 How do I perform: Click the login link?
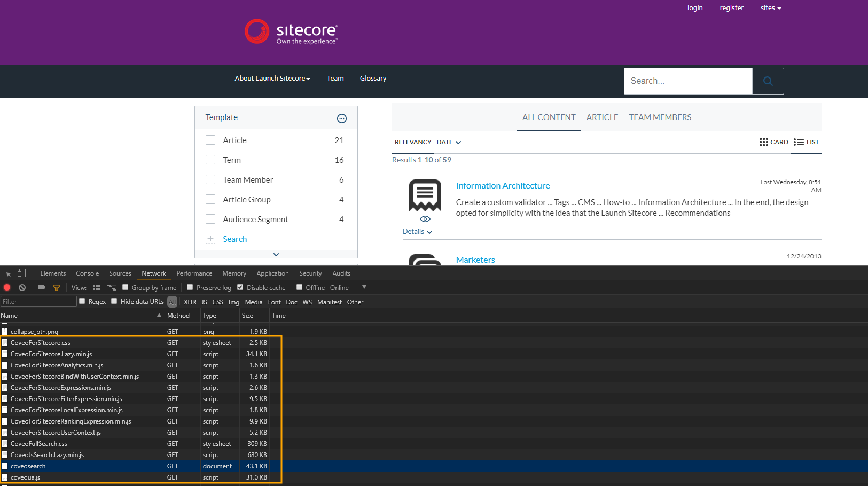695,8
